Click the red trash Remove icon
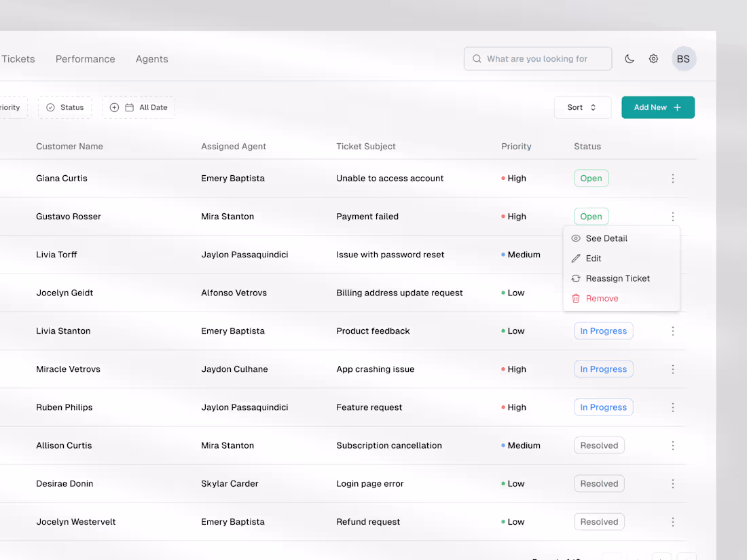 (x=576, y=298)
